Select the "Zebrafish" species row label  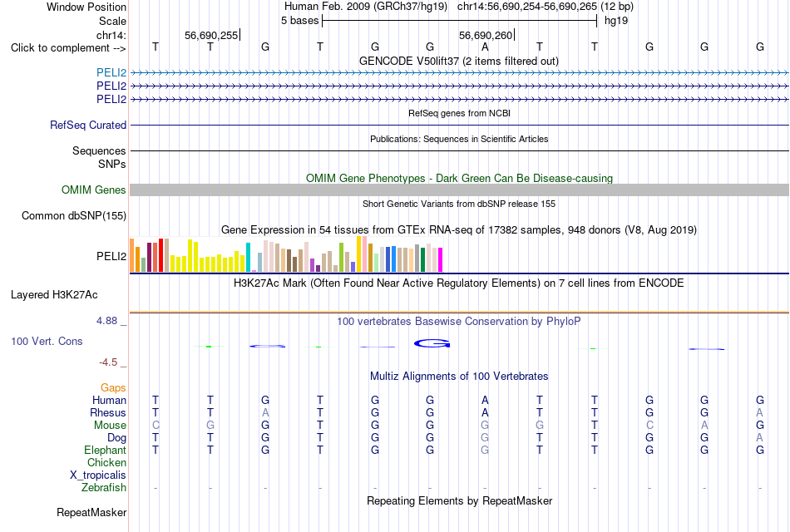[104, 488]
